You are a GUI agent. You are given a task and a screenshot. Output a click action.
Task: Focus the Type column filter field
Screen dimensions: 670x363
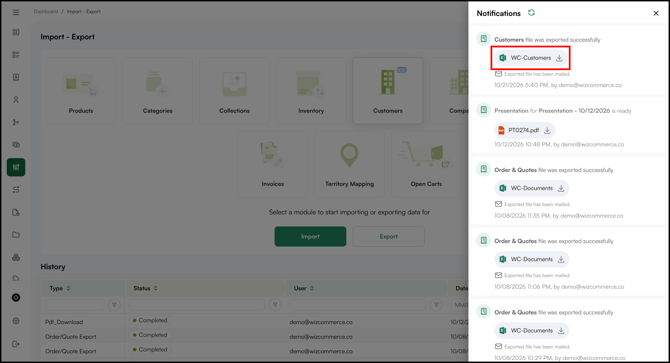coord(75,304)
